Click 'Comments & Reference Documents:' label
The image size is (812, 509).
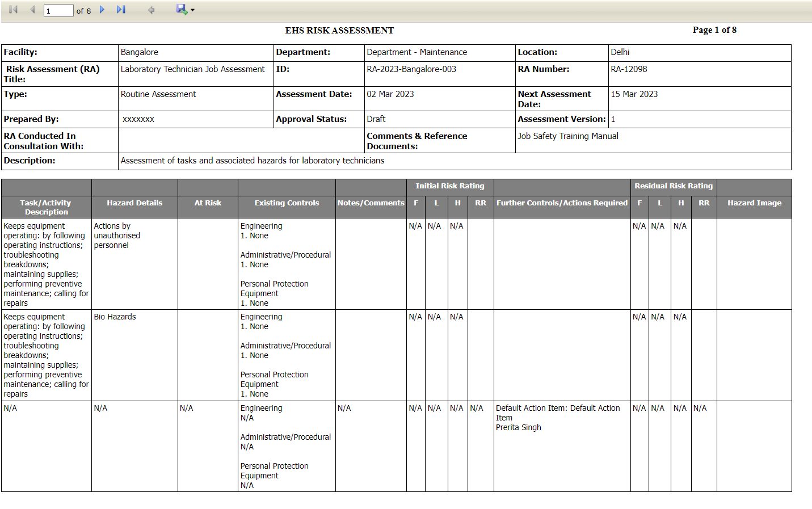pos(417,141)
